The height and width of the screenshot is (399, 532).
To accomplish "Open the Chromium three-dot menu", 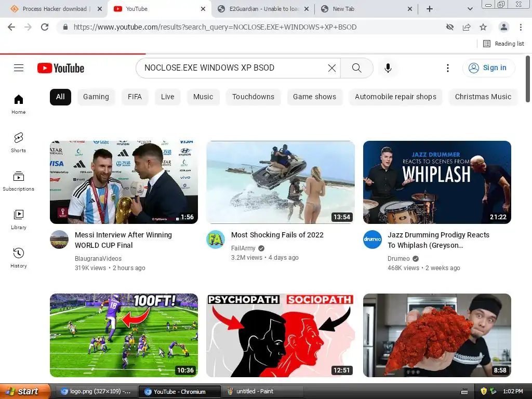I will tap(521, 27).
